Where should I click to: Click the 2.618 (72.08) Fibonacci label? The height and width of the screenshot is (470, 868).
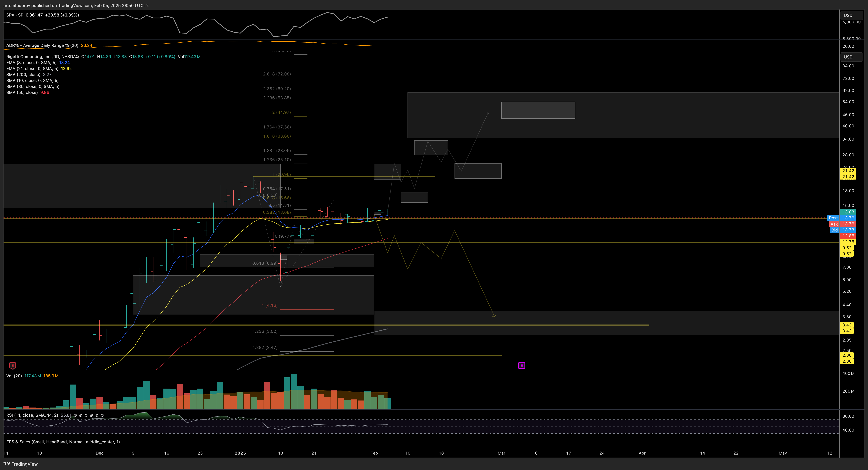pyautogui.click(x=277, y=74)
